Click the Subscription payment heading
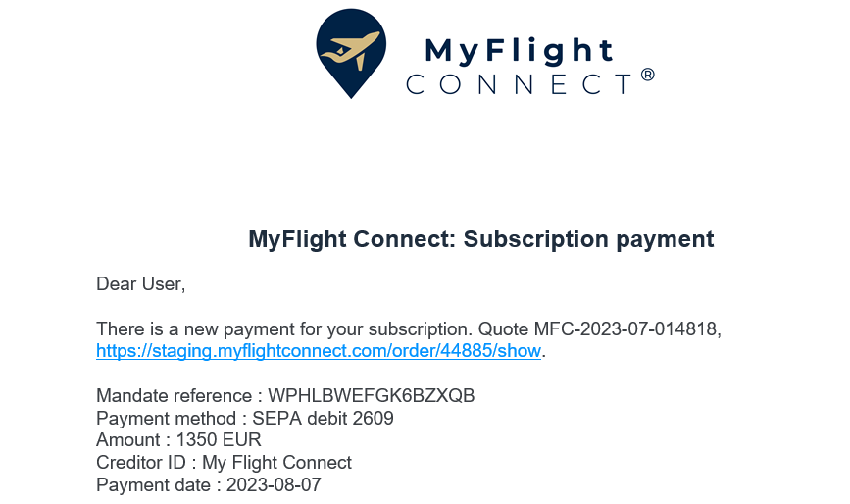The width and height of the screenshot is (850, 504). (x=480, y=239)
